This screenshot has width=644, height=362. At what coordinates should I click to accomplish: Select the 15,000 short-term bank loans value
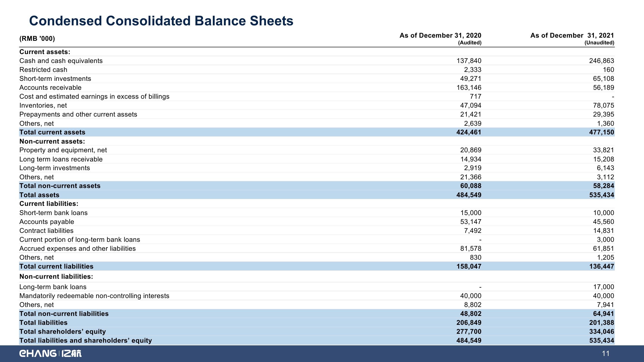click(x=471, y=213)
